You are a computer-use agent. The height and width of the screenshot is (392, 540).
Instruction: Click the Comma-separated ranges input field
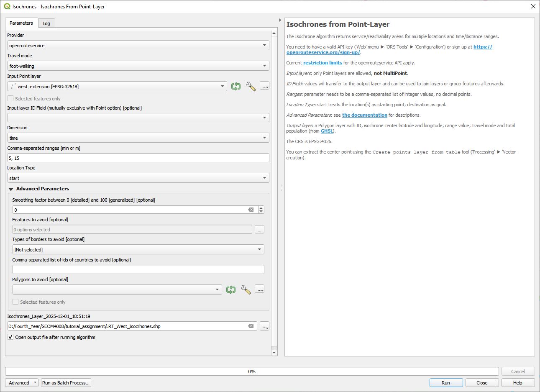[138, 158]
